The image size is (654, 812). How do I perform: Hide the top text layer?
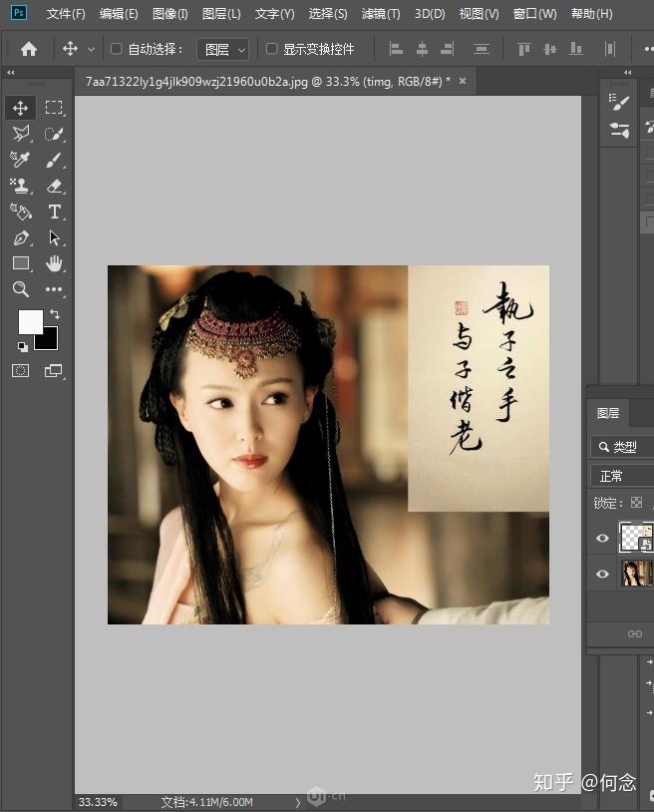click(602, 538)
